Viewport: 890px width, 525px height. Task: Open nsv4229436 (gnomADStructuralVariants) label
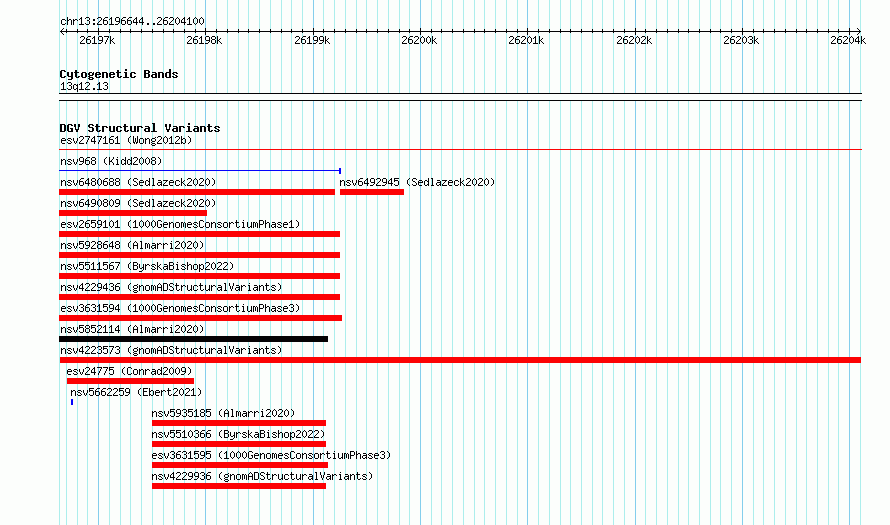pos(171,287)
